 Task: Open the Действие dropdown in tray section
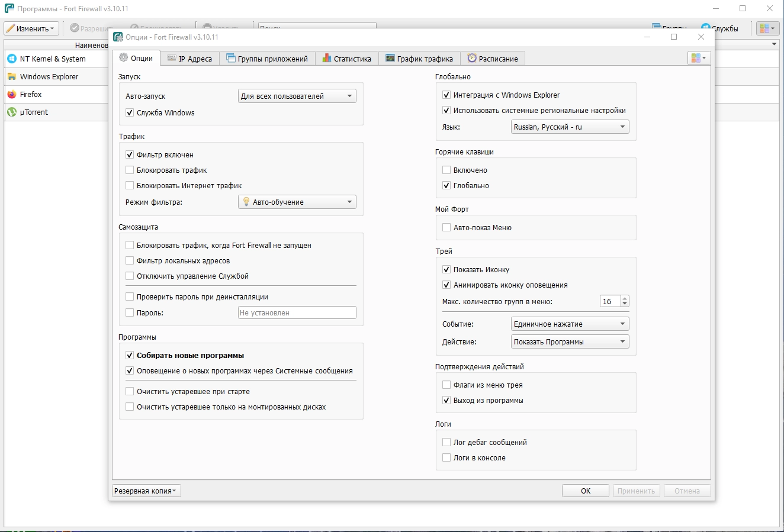tap(570, 342)
